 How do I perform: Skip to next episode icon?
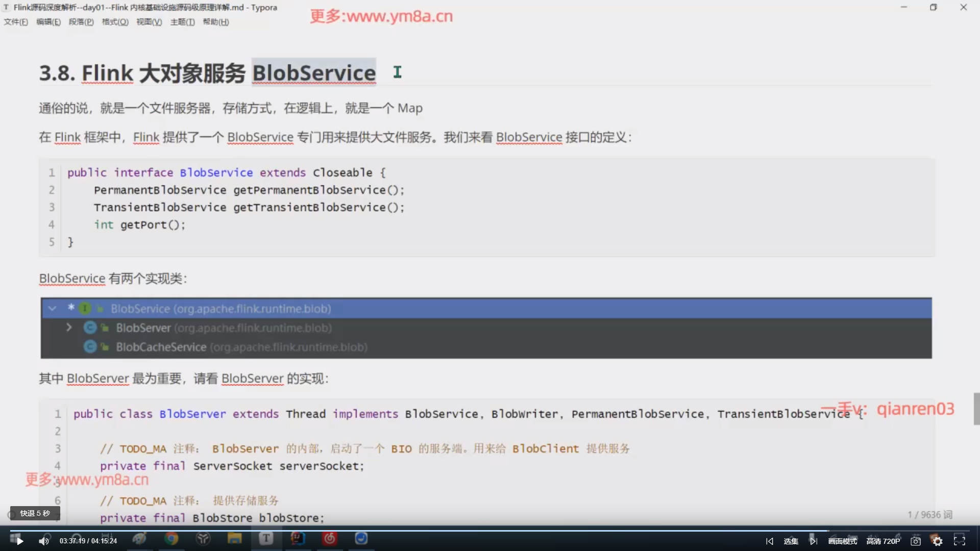coord(813,541)
